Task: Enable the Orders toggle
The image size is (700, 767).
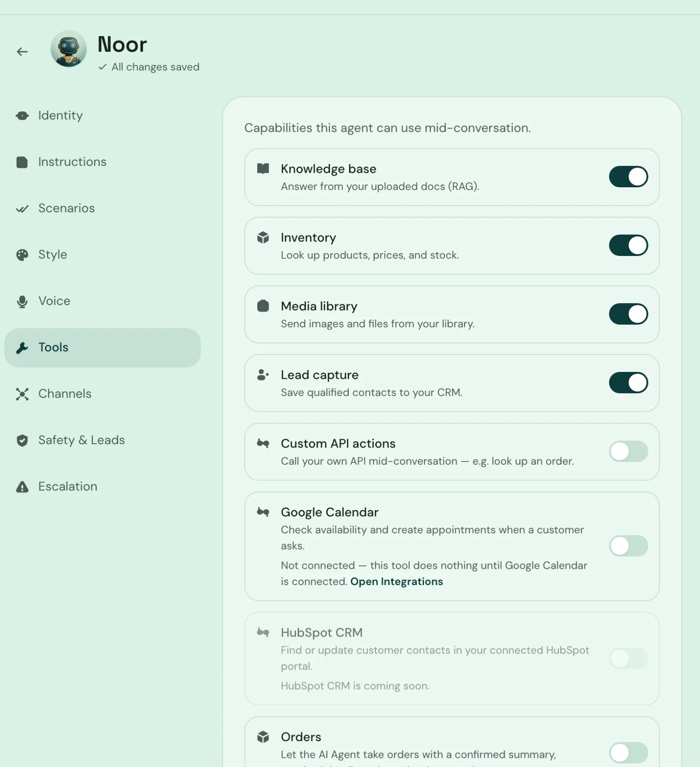Action: pos(628,753)
